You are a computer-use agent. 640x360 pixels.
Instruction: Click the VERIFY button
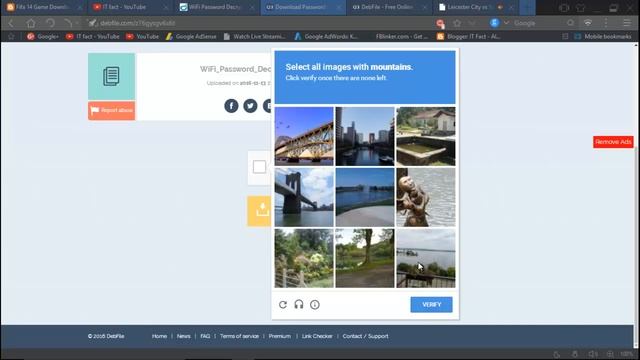click(431, 304)
